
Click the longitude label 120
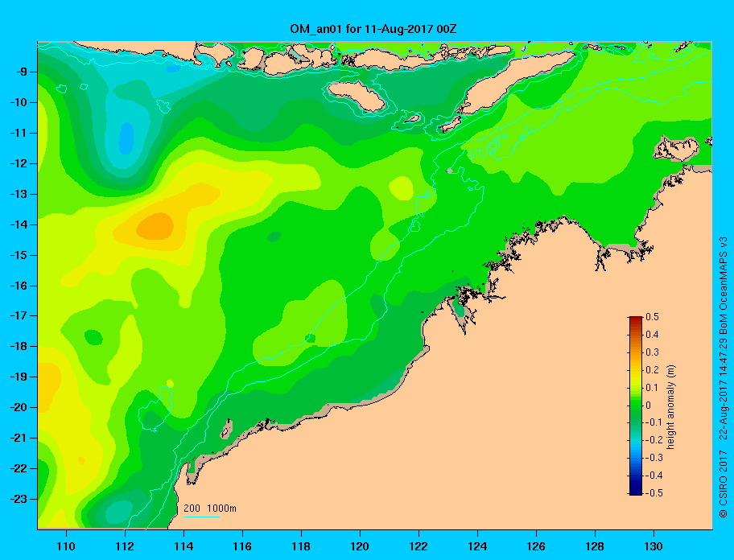[x=360, y=546]
